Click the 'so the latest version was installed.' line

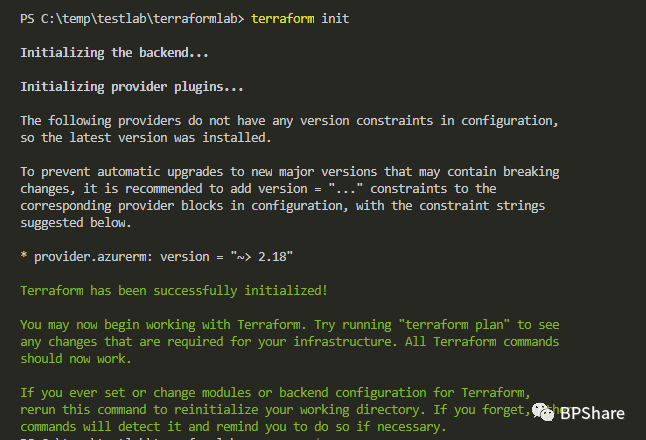[x=146, y=138]
